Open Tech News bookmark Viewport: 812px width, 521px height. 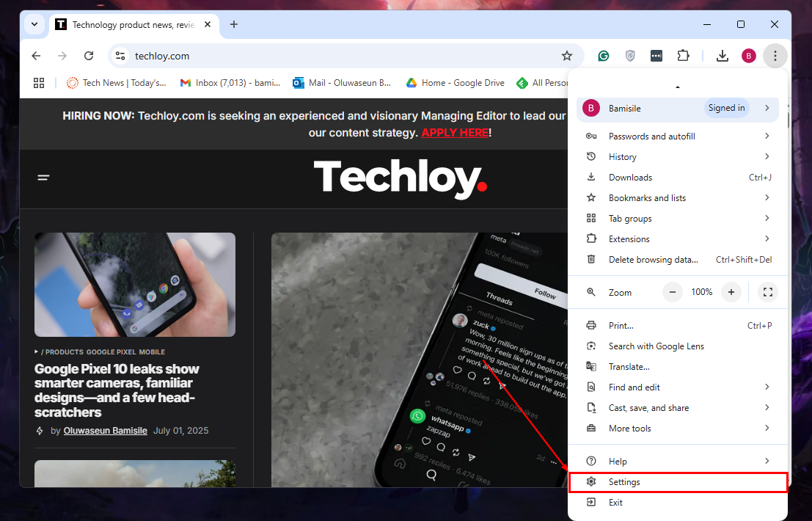pyautogui.click(x=116, y=83)
